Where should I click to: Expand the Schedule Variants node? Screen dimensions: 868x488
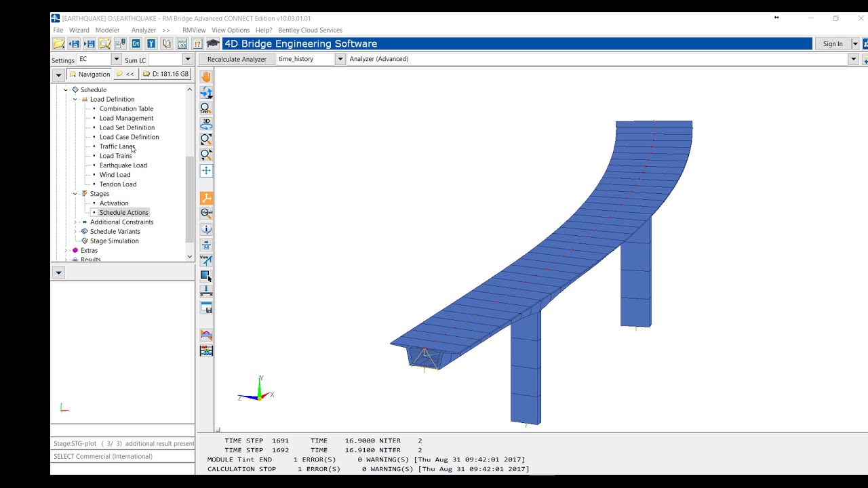(75, 232)
